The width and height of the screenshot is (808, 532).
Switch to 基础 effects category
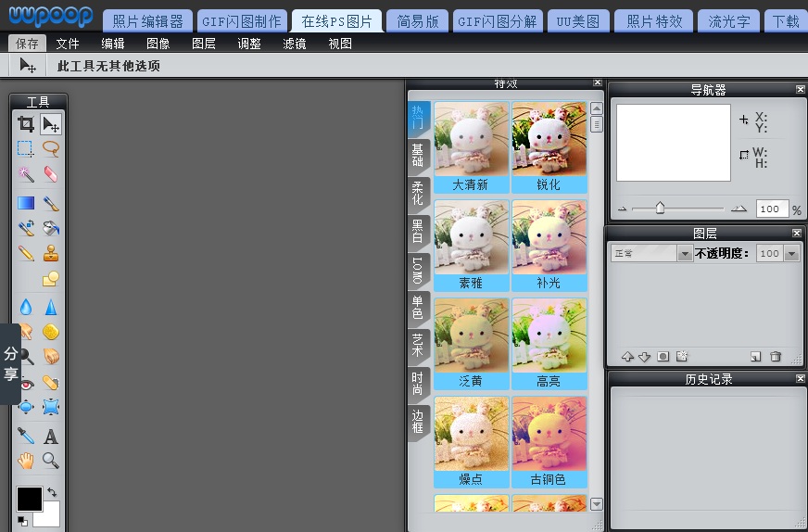tap(418, 155)
